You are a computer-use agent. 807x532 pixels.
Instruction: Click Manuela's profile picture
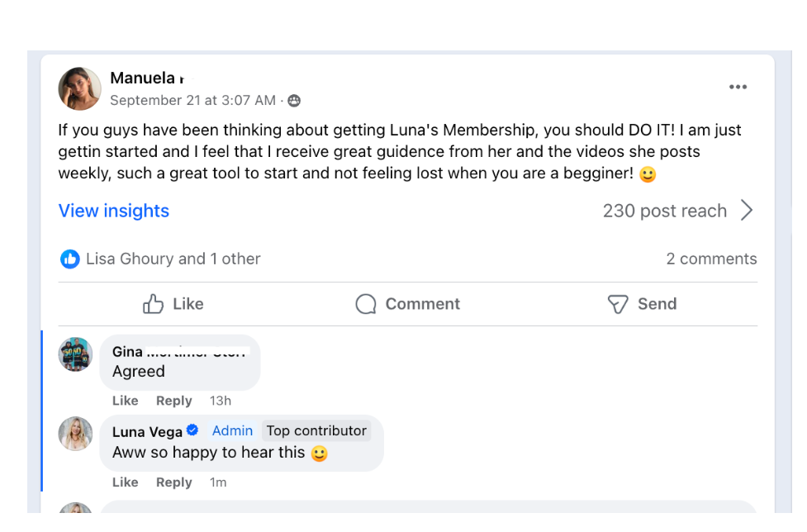click(x=79, y=88)
